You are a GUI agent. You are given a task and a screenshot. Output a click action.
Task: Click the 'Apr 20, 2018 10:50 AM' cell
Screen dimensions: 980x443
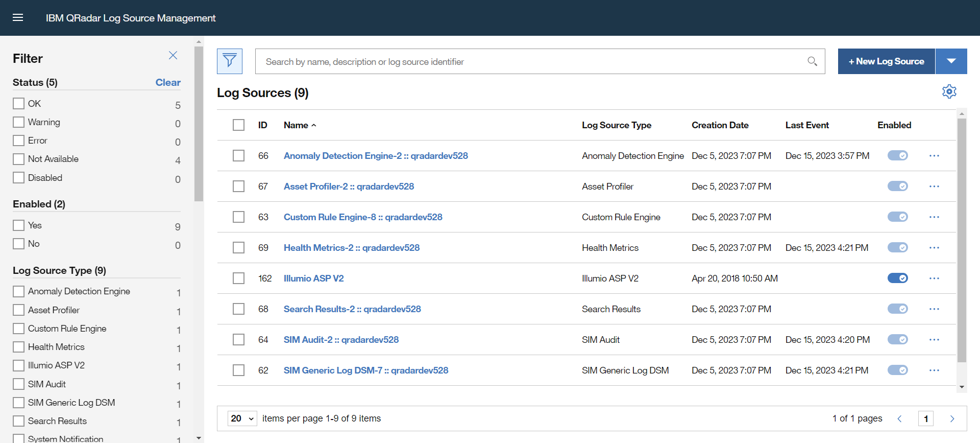coord(734,278)
